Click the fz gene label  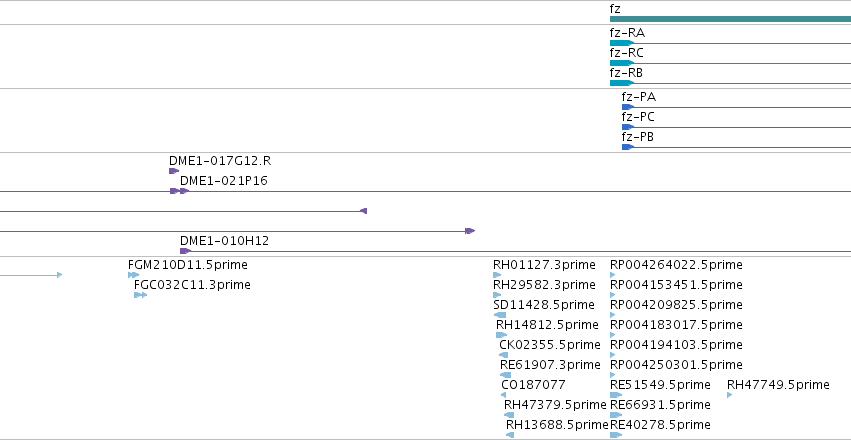(x=615, y=9)
